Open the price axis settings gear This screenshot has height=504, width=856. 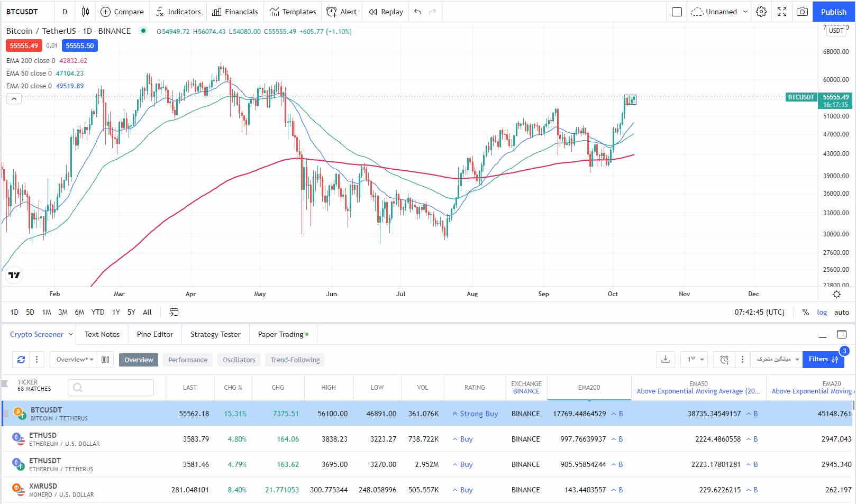836,294
